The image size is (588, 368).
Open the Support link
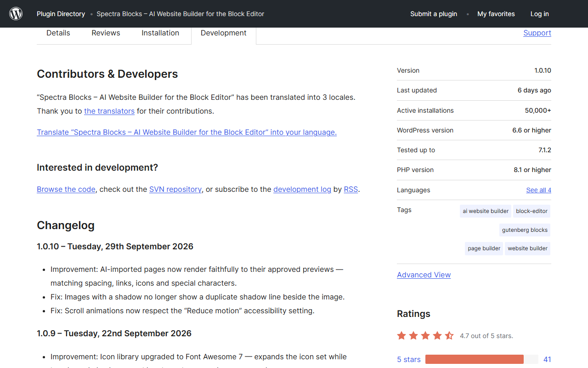(537, 33)
